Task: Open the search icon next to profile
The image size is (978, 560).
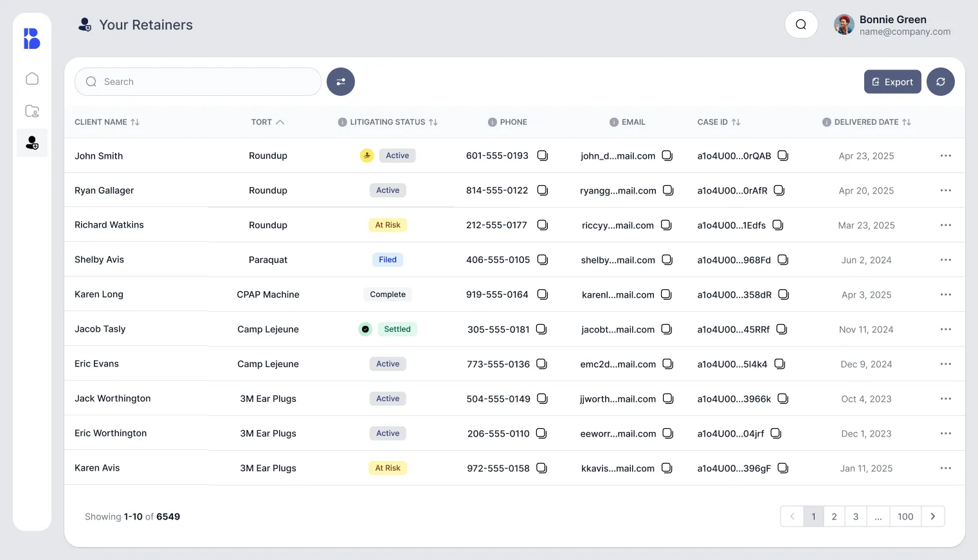Action: coord(801,24)
